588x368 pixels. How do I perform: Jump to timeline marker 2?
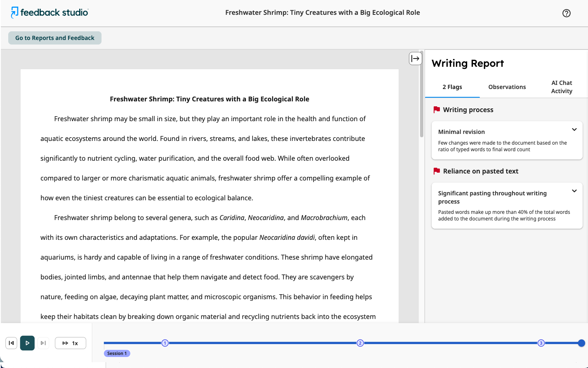pyautogui.click(x=360, y=343)
